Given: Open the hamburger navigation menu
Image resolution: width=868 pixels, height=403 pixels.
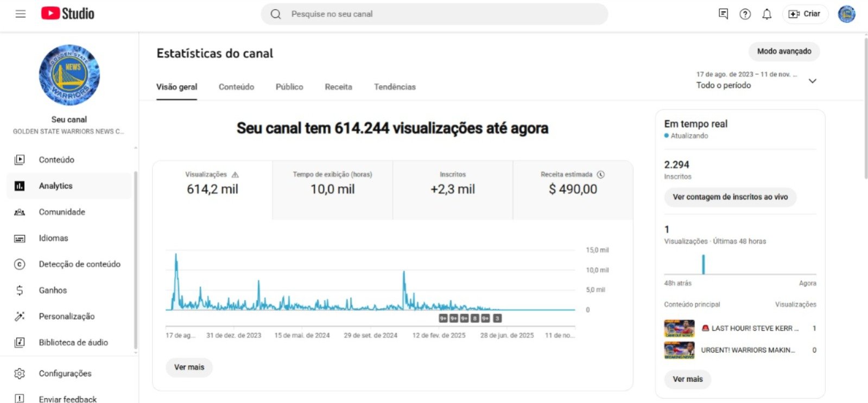Looking at the screenshot, I should (x=21, y=14).
